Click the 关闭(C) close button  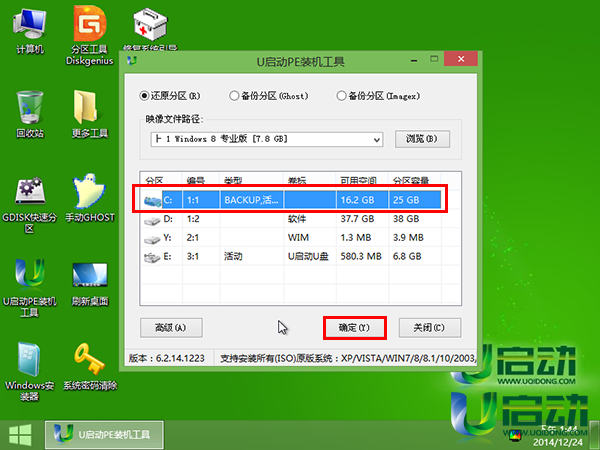(430, 328)
